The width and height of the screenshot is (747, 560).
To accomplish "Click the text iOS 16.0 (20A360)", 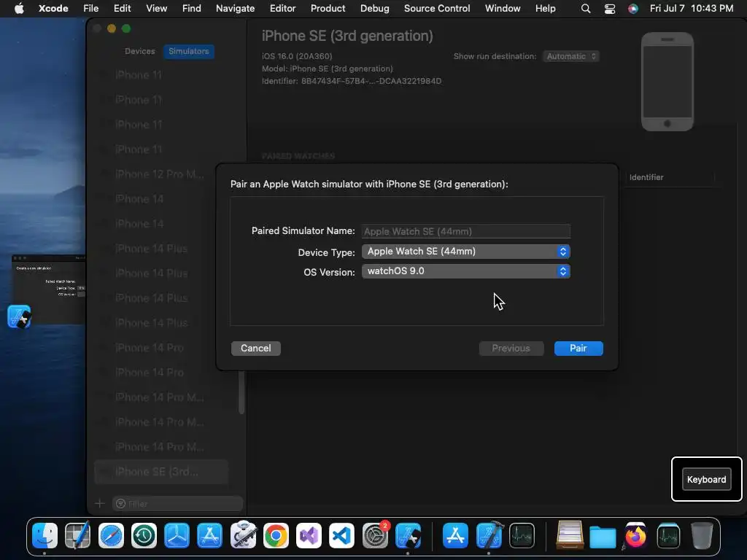I will 297,56.
